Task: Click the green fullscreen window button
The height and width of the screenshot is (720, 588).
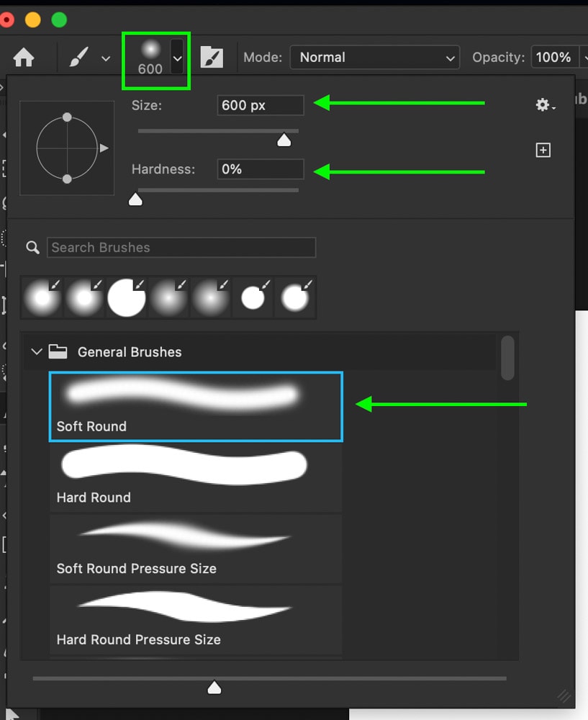Action: [59, 19]
